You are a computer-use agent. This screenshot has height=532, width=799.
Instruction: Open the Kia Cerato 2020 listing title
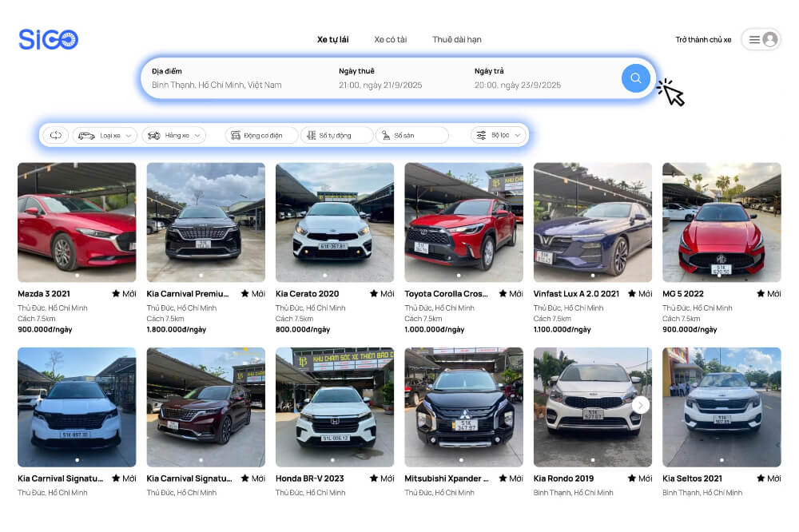coord(308,294)
